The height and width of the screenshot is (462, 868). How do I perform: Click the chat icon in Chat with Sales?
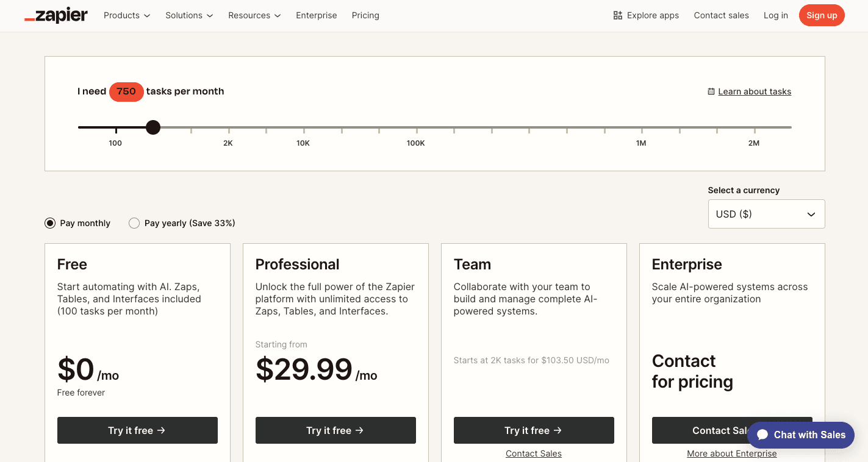click(764, 435)
